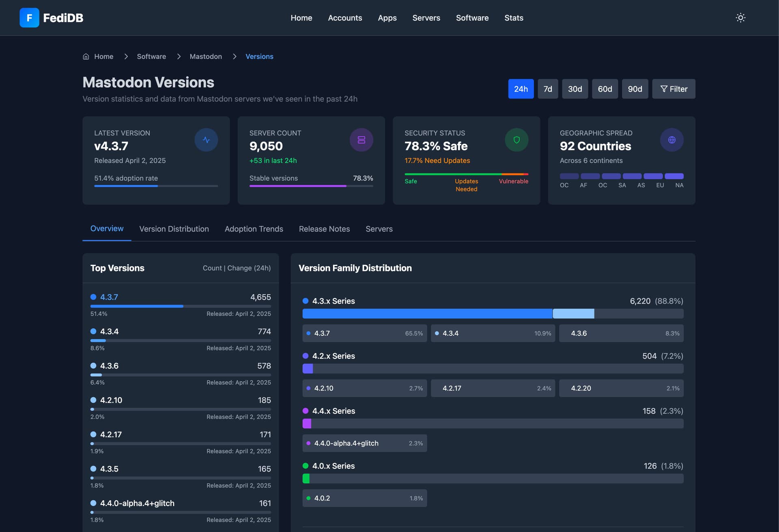The height and width of the screenshot is (532, 779).
Task: Switch to the Version Distribution tab
Action: pyautogui.click(x=174, y=229)
